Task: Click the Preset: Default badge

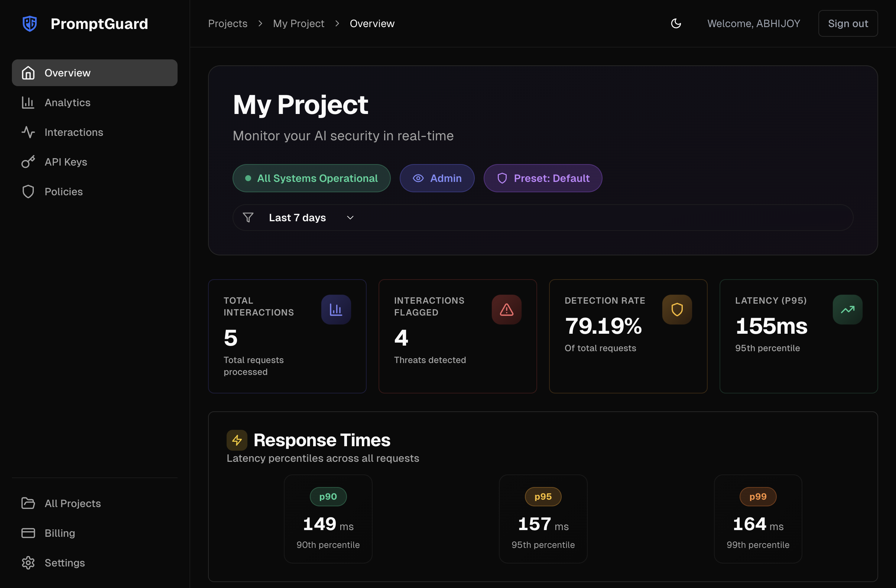Action: (542, 178)
